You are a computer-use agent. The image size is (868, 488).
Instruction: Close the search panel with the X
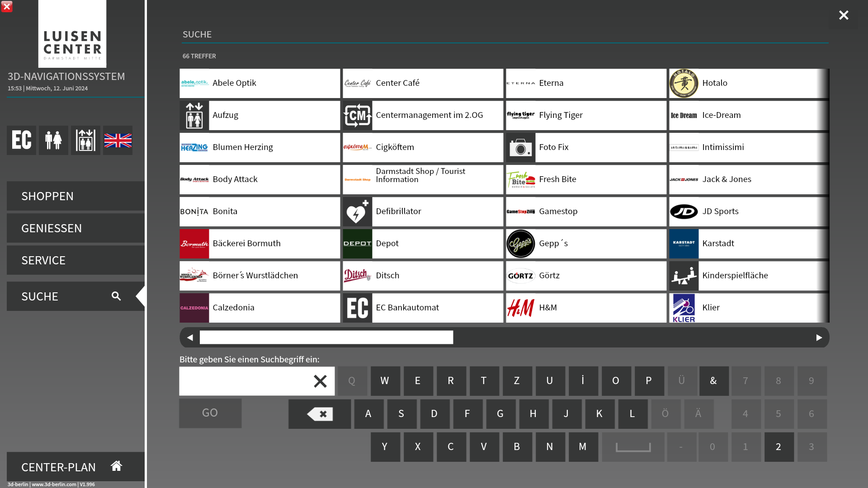point(844,15)
